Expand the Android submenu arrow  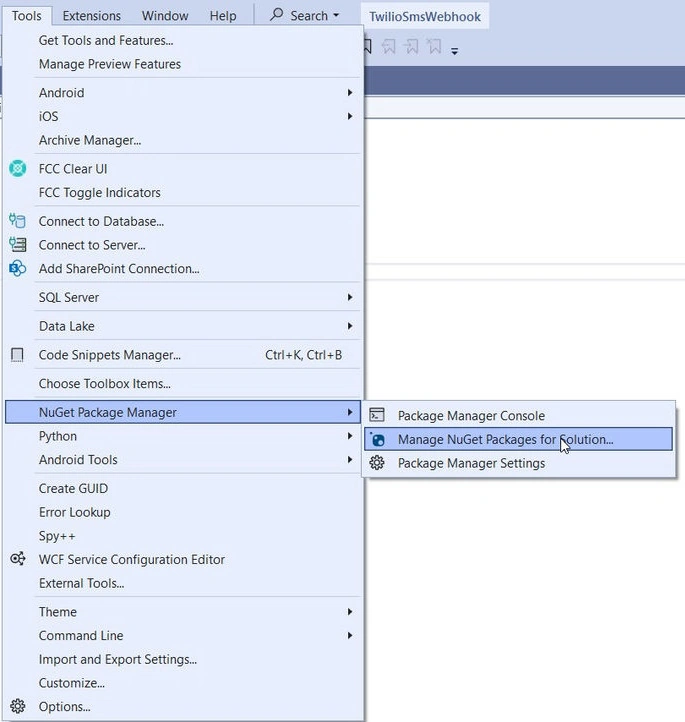click(350, 93)
